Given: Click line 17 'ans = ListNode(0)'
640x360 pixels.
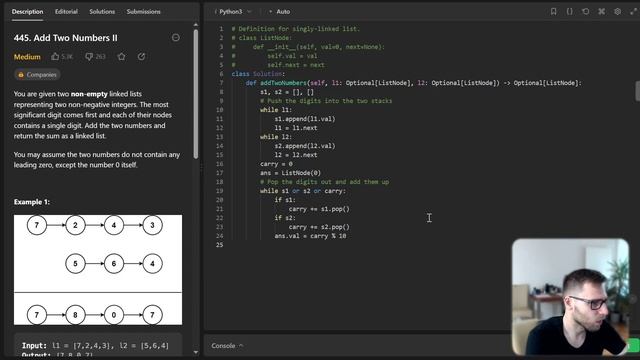Looking at the screenshot, I should click(290, 173).
